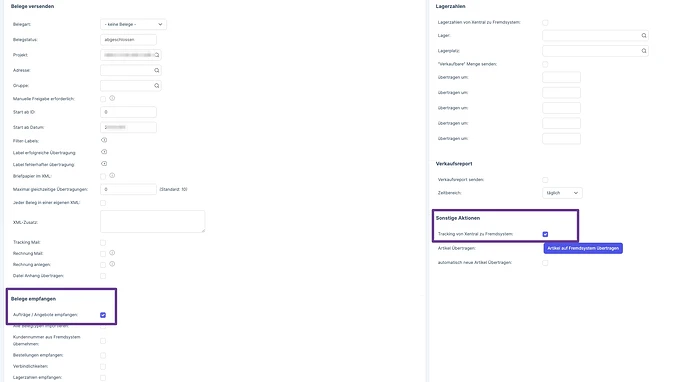Click the lookup icon in Lager field
Viewport: 690px width, 382px height.
644,36
